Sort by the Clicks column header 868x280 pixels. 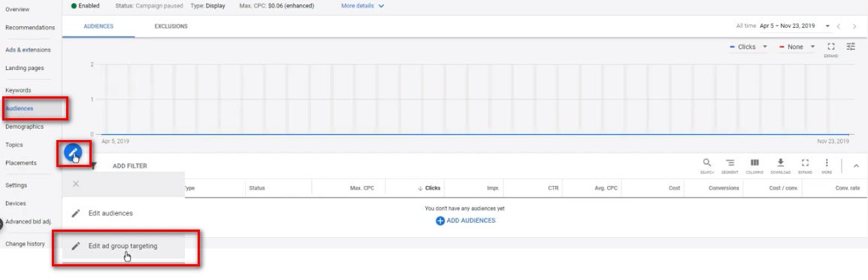[429, 188]
